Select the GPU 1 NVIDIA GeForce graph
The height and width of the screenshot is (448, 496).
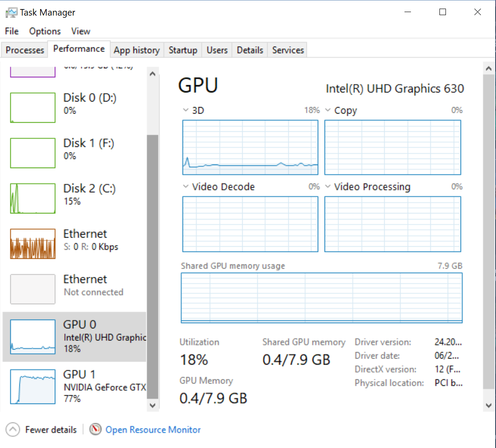click(x=33, y=386)
